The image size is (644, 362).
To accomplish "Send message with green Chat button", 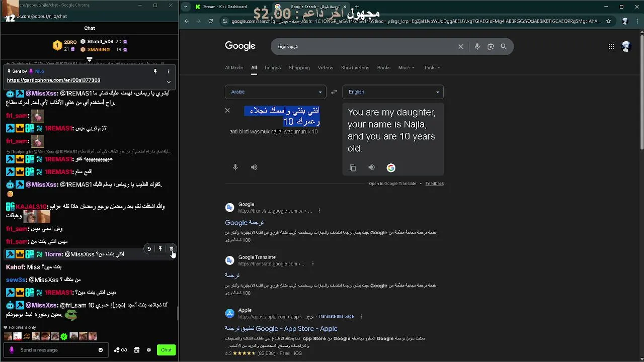I will (166, 350).
